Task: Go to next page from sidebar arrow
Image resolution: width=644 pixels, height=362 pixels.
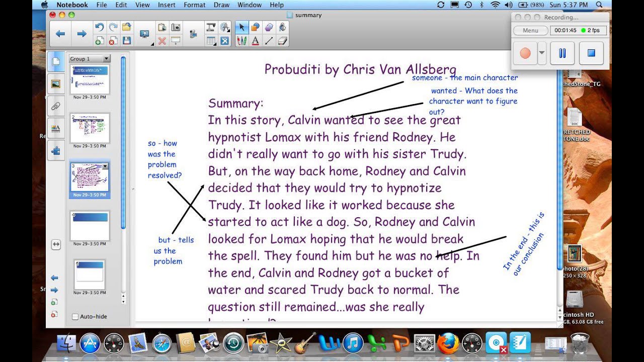Action: pyautogui.click(x=54, y=290)
